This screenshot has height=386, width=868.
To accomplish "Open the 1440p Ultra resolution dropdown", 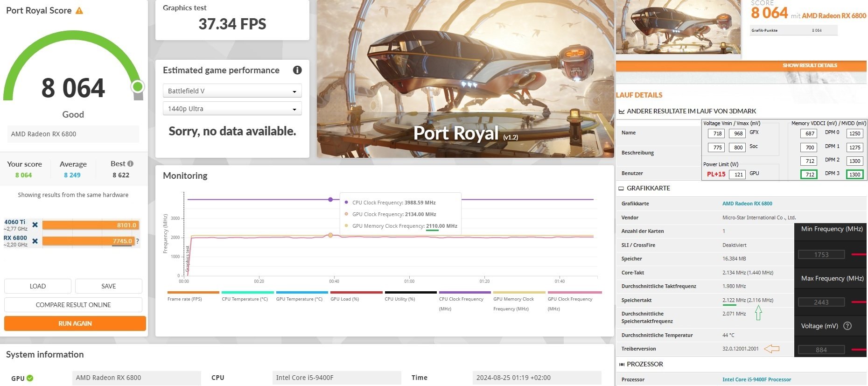I will (x=232, y=109).
